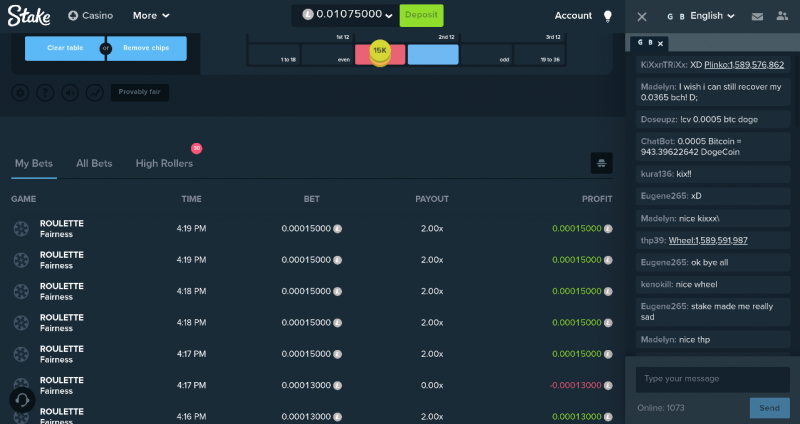Click the username KiXxnTRiXx in chat
Screen dimensions: 800x424
[663, 65]
